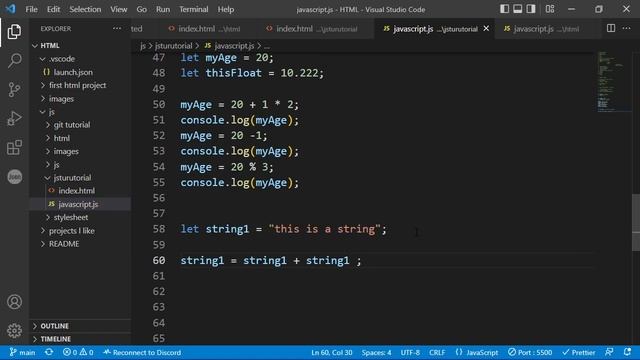Open Customize Layout icon in title bar
The width and height of the screenshot is (640, 360).
point(550,9)
